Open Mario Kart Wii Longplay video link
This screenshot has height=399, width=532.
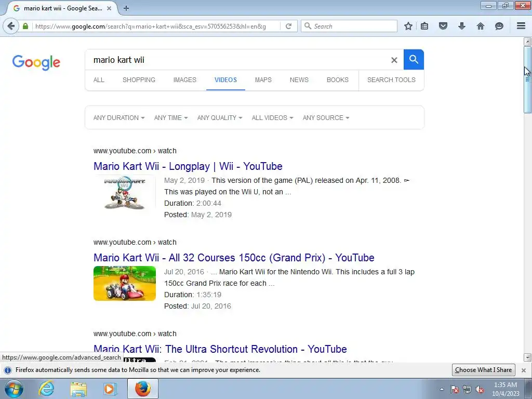click(x=188, y=166)
